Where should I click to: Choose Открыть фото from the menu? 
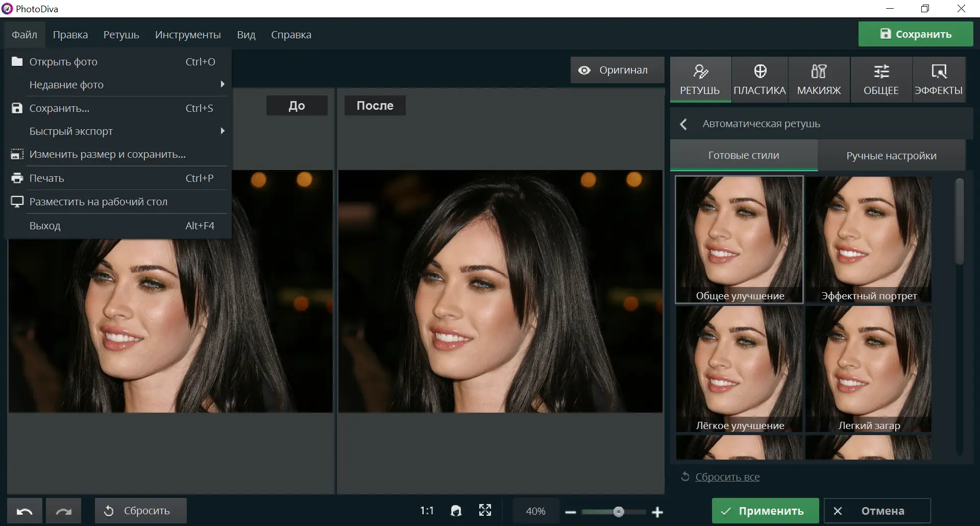[x=118, y=62]
